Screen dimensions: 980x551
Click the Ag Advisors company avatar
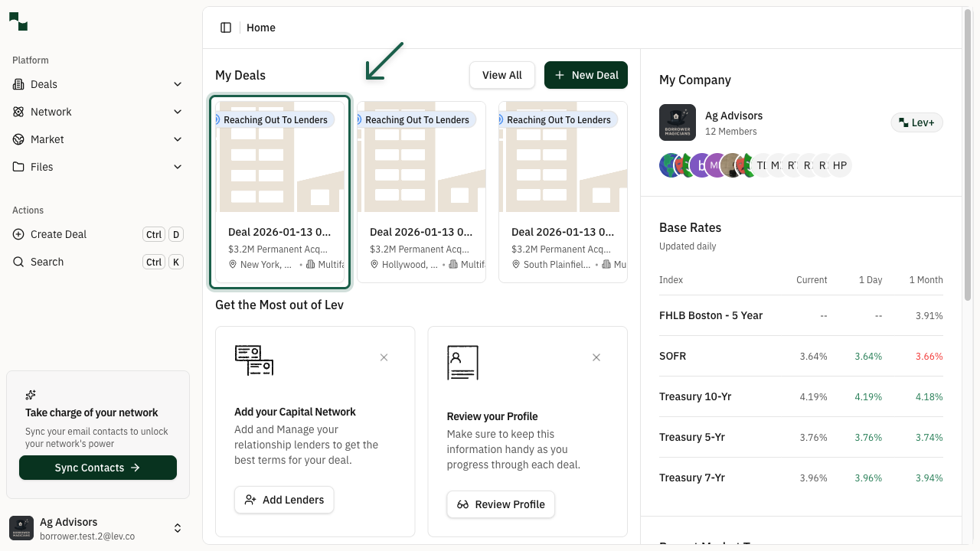pos(678,122)
